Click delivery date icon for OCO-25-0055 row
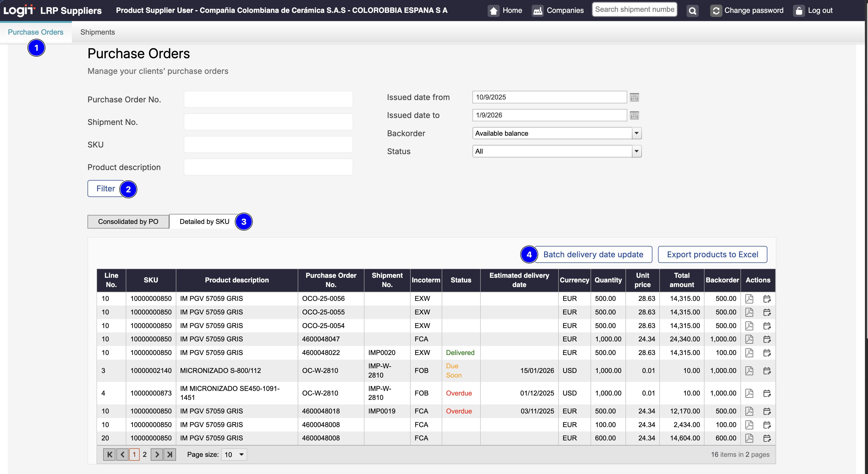The height and width of the screenshot is (474, 868). (767, 312)
